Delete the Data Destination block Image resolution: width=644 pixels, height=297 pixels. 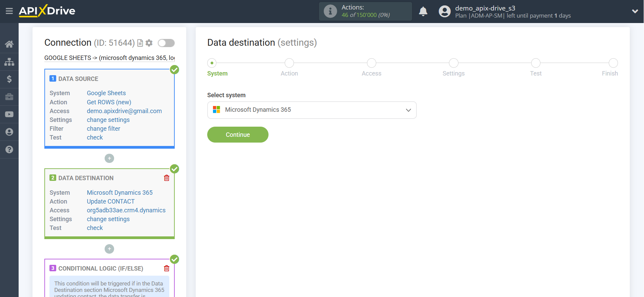pyautogui.click(x=167, y=178)
